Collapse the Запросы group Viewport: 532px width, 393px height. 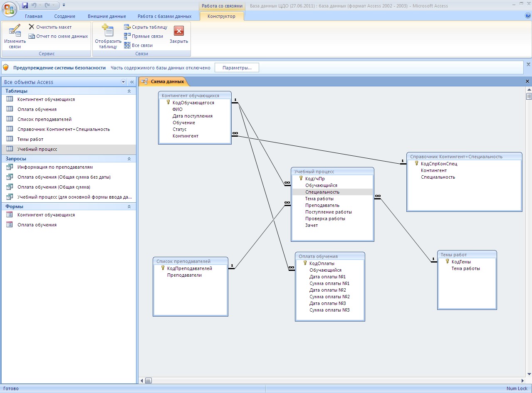pyautogui.click(x=129, y=159)
